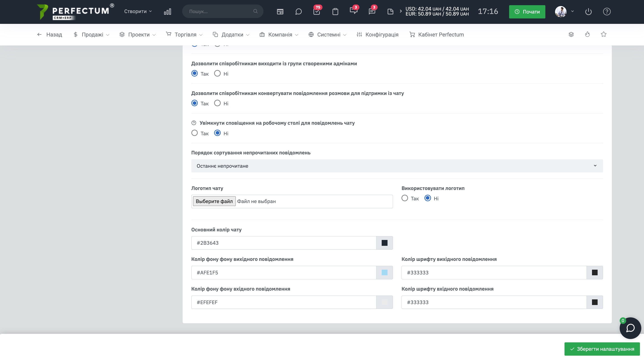Screen dimensions: 644x357
Task: Click the EUR exchange rate text
Action: click(x=437, y=14)
